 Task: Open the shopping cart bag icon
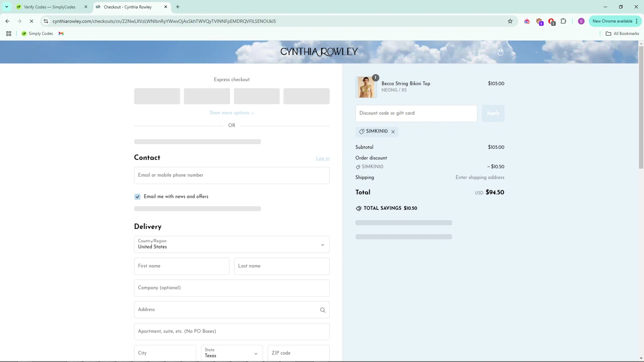pyautogui.click(x=500, y=52)
